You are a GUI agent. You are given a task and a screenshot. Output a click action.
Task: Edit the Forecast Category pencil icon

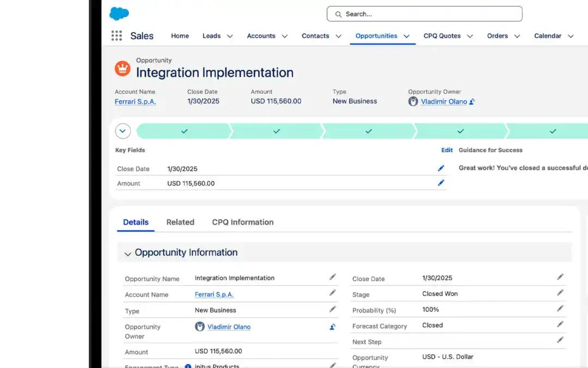pyautogui.click(x=560, y=325)
